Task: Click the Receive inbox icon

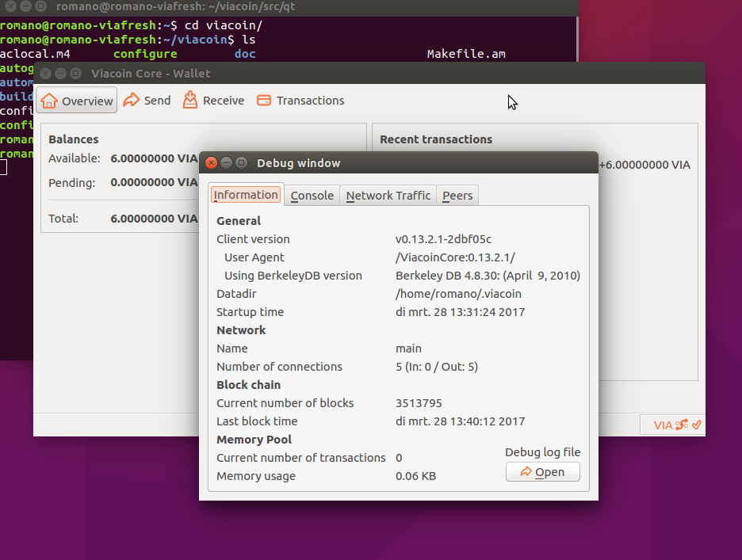Action: click(x=190, y=100)
